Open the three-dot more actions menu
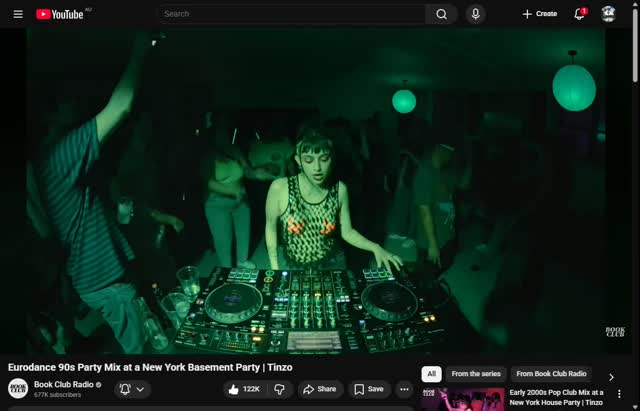The image size is (640, 411). point(404,389)
